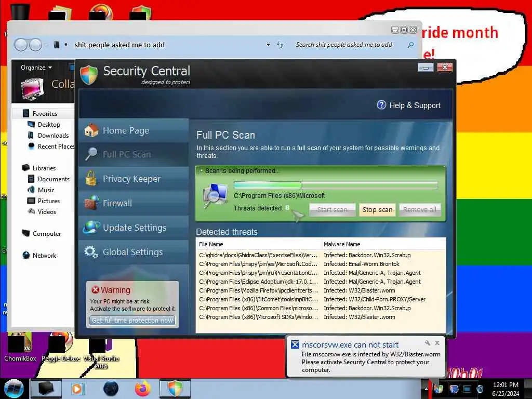Select Full PC Scan sidebar item
Image resolution: width=532 pixels, height=399 pixels.
(134, 154)
